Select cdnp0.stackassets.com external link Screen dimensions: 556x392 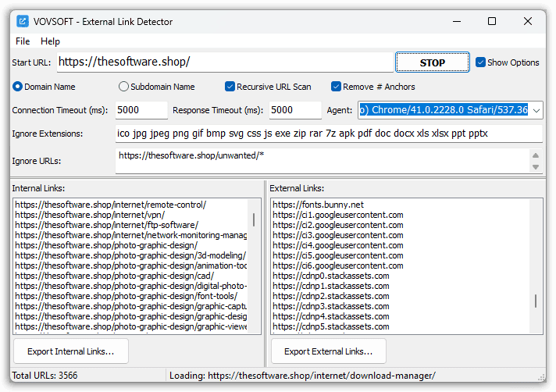click(x=331, y=276)
